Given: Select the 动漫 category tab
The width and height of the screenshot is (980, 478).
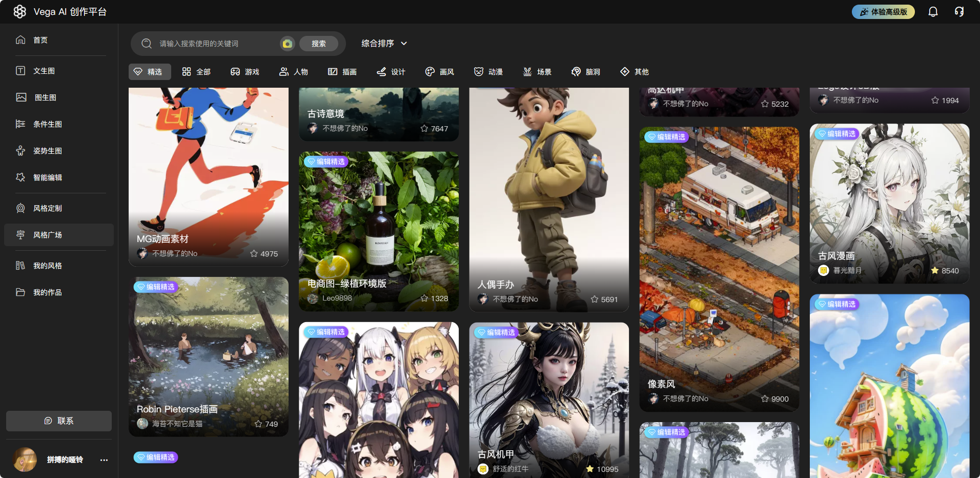Looking at the screenshot, I should tap(488, 72).
